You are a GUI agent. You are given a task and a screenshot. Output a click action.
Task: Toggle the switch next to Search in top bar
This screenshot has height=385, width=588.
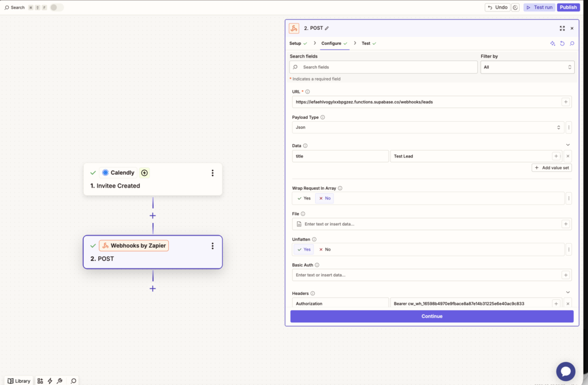tap(56, 7)
